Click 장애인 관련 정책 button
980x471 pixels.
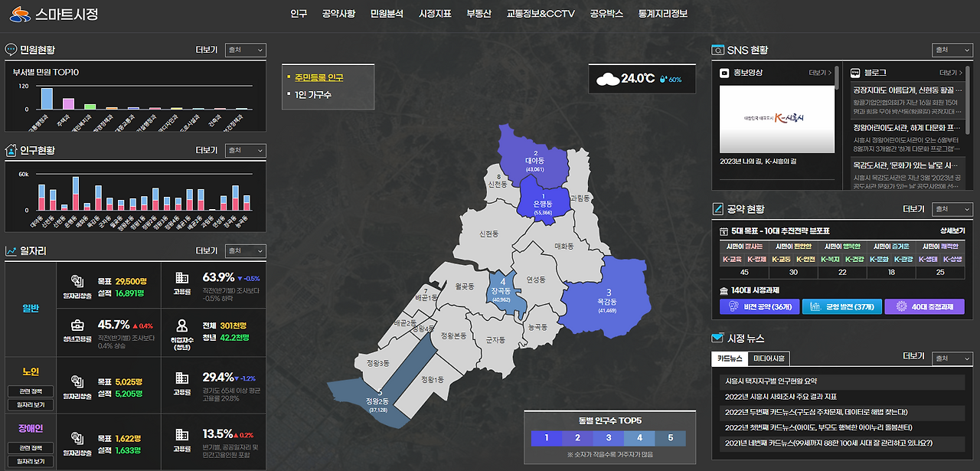(31, 447)
